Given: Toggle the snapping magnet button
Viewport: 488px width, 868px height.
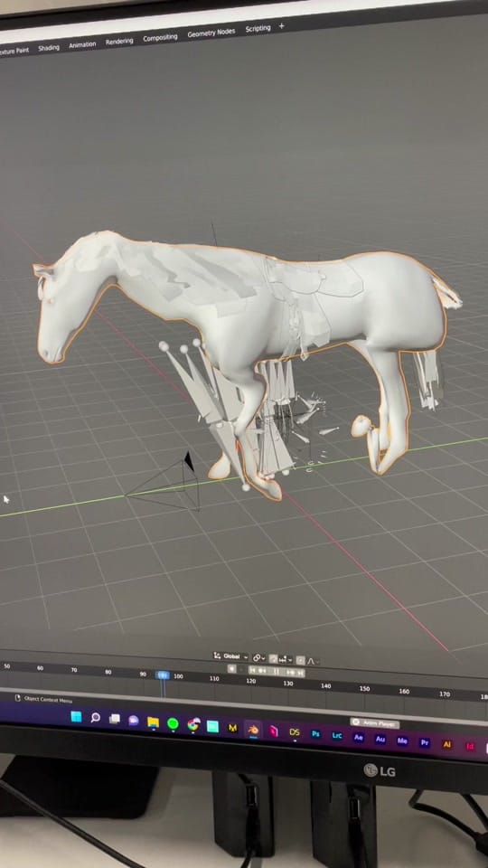Looking at the screenshot, I should pos(273,659).
